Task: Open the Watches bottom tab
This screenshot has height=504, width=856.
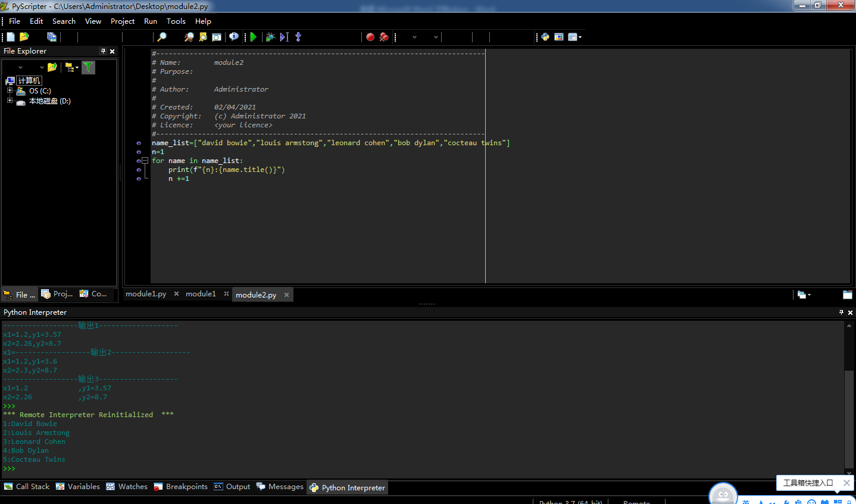Action: point(127,487)
